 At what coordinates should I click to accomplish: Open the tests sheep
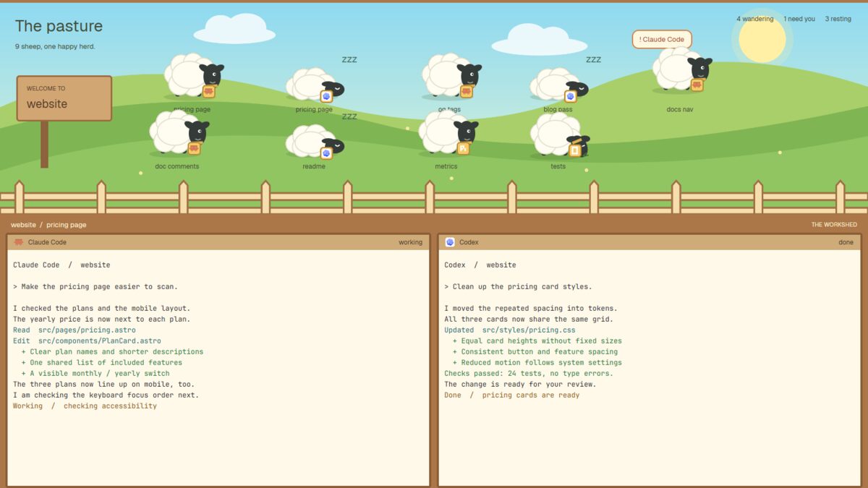[560, 134]
